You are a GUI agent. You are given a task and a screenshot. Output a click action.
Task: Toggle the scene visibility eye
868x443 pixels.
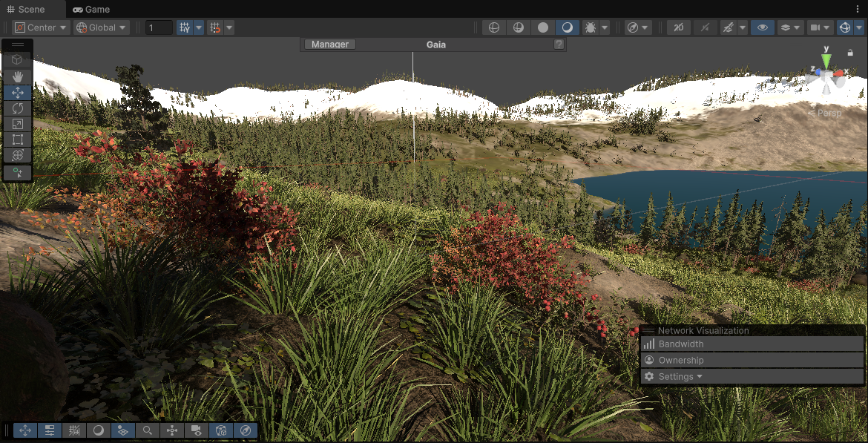(762, 27)
